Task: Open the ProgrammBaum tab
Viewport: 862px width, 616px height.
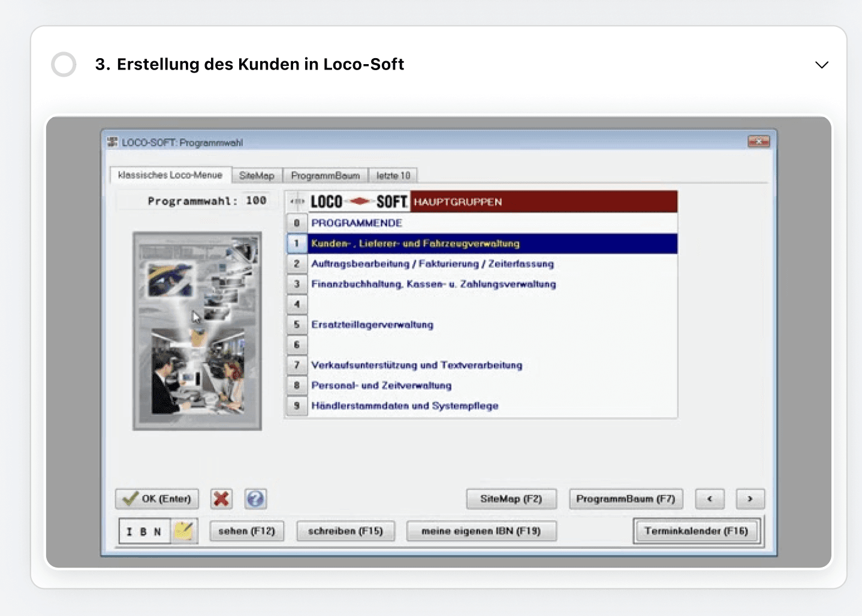Action: pos(325,176)
